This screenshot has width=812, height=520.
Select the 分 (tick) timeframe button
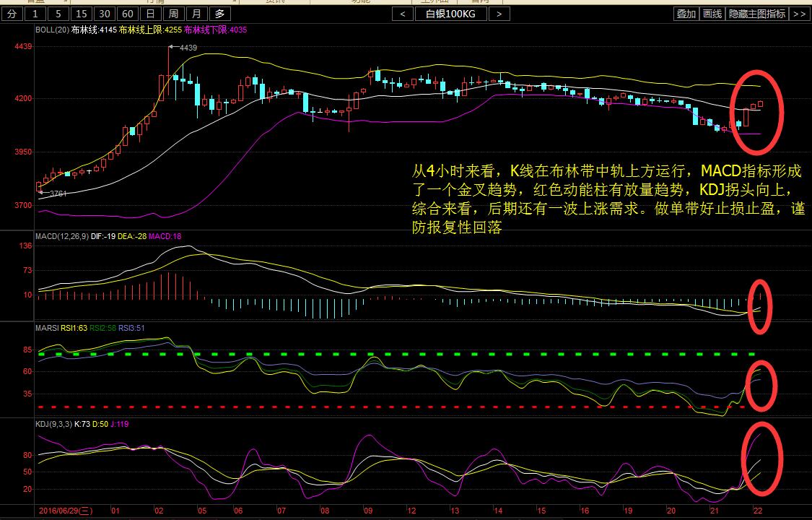click(12, 14)
